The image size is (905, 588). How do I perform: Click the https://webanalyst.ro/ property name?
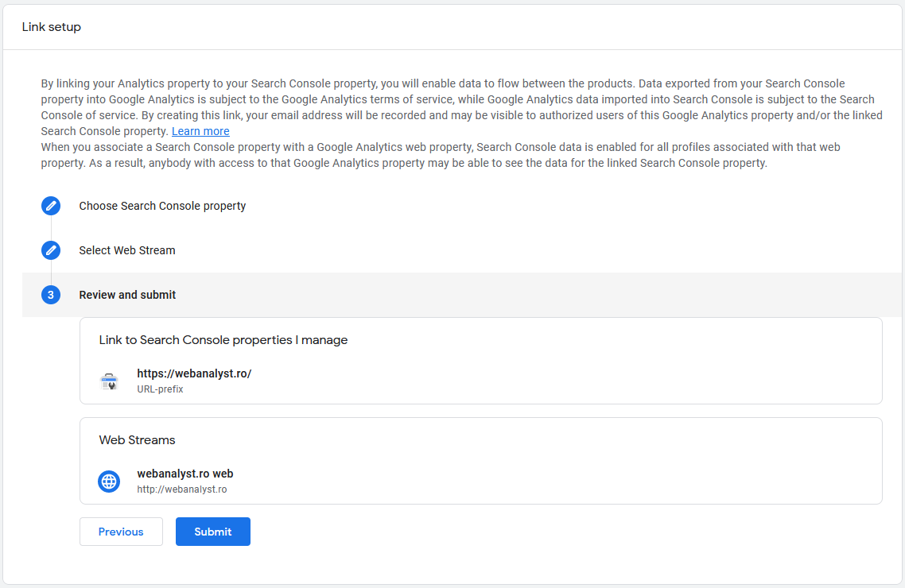point(194,373)
